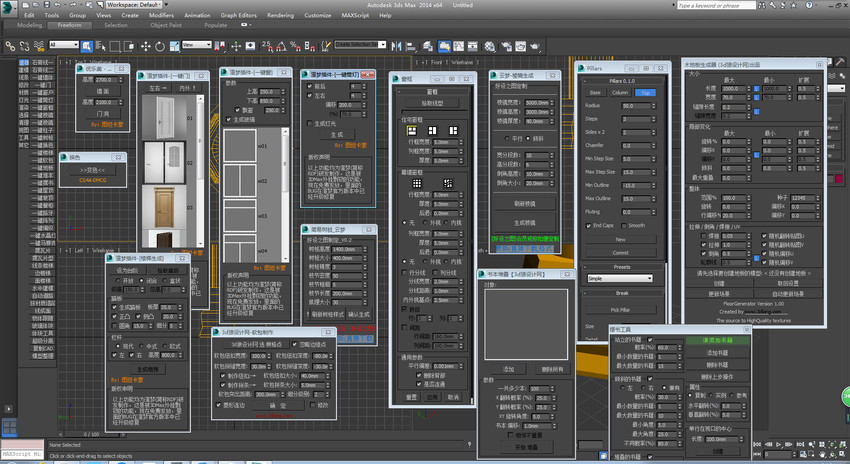Toggle the 2.5D Snaps icon
The height and width of the screenshot is (464, 850).
click(267, 46)
